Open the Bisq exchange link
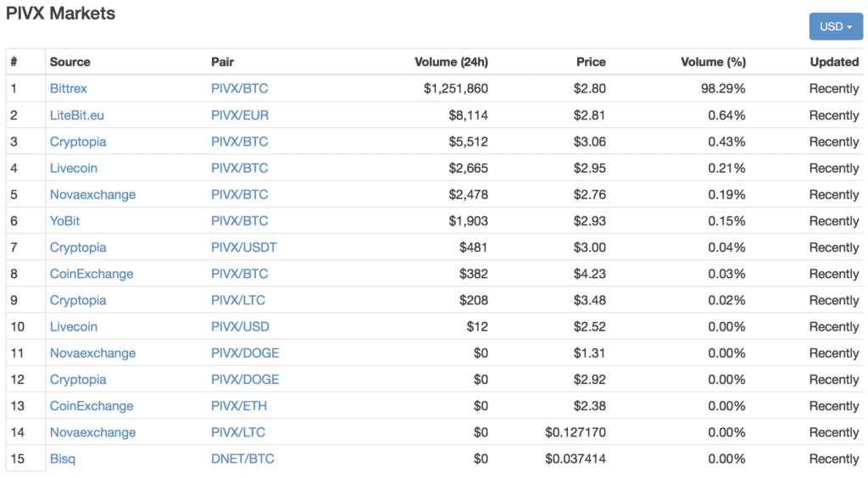This screenshot has height=478, width=868. click(63, 459)
